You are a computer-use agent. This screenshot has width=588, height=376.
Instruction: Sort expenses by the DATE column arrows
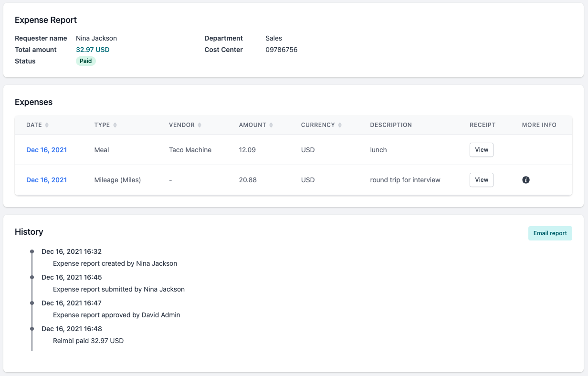pos(47,125)
